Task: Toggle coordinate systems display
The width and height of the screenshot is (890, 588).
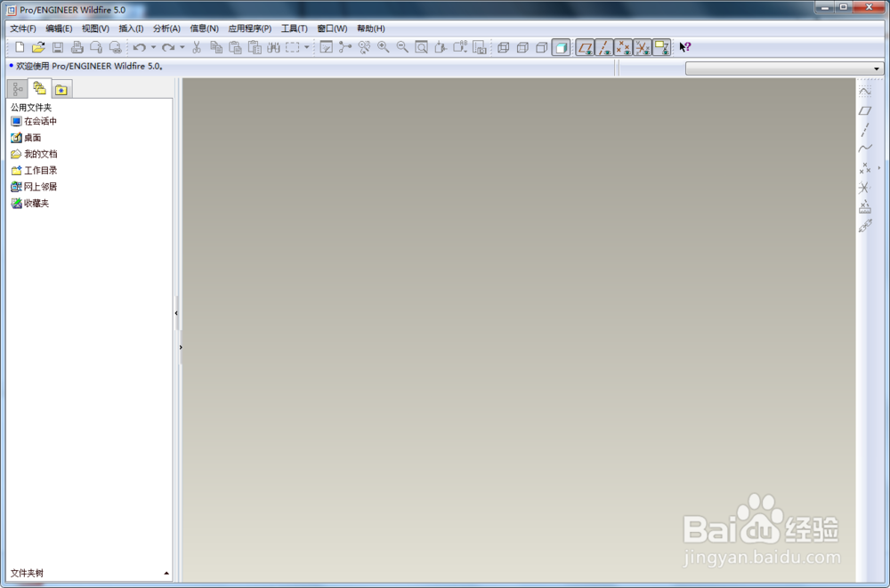Action: [x=643, y=48]
